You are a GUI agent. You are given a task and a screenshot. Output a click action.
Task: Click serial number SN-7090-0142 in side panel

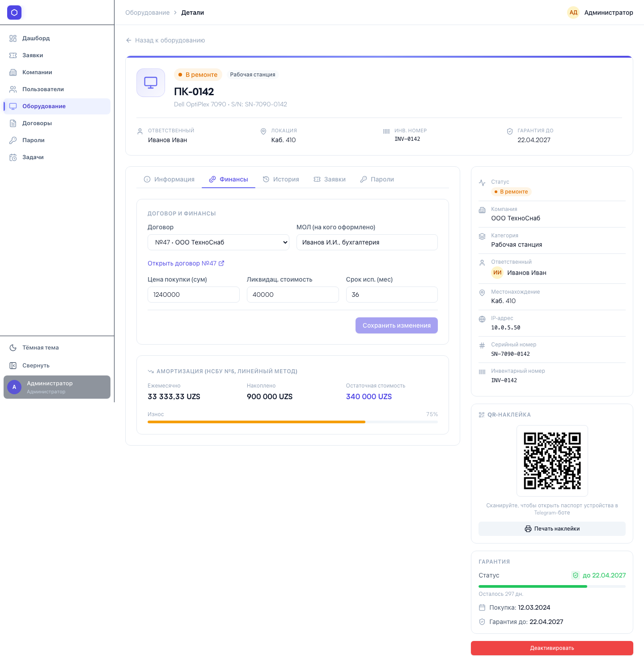[511, 354]
